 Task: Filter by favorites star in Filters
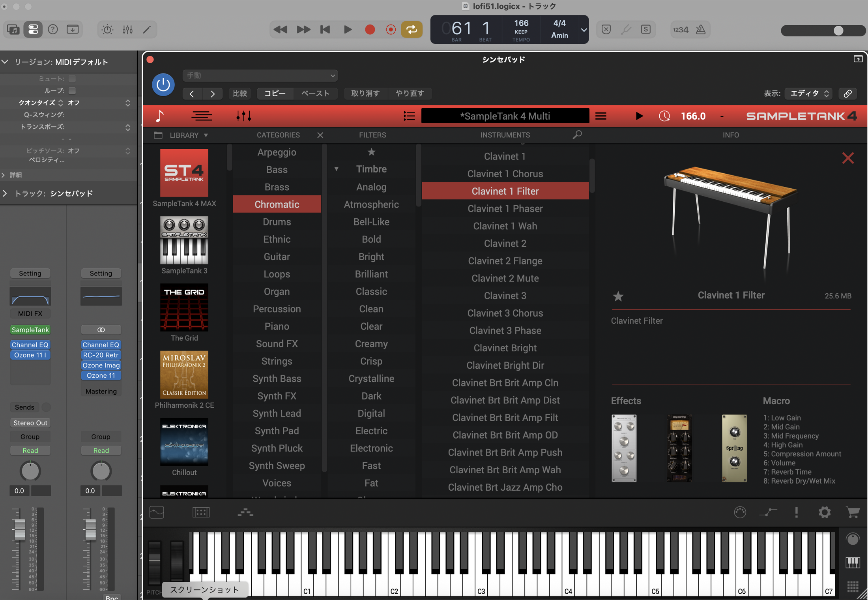pos(371,152)
